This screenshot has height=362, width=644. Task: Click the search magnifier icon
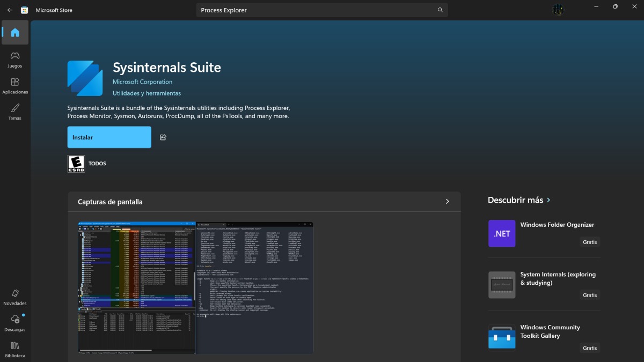(440, 10)
